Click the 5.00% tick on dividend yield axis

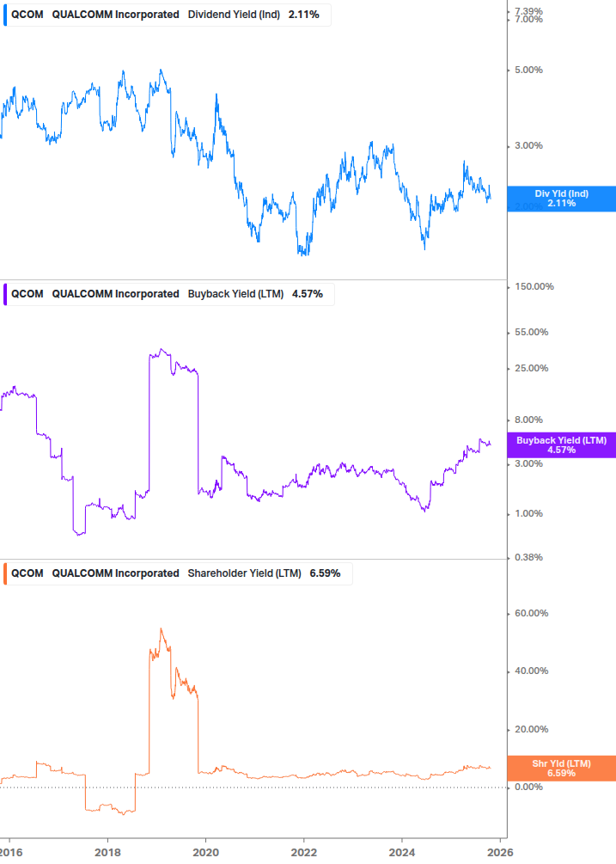point(528,70)
